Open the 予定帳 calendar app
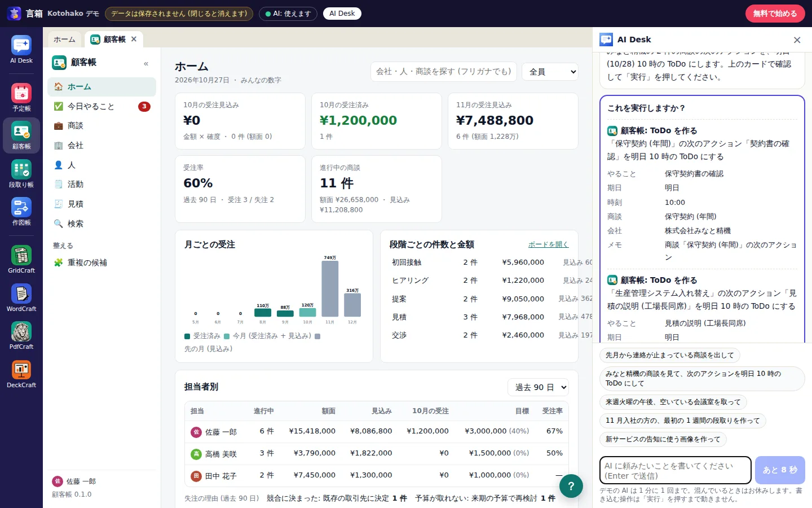Viewport: 812px width, 508px height. coord(21,97)
